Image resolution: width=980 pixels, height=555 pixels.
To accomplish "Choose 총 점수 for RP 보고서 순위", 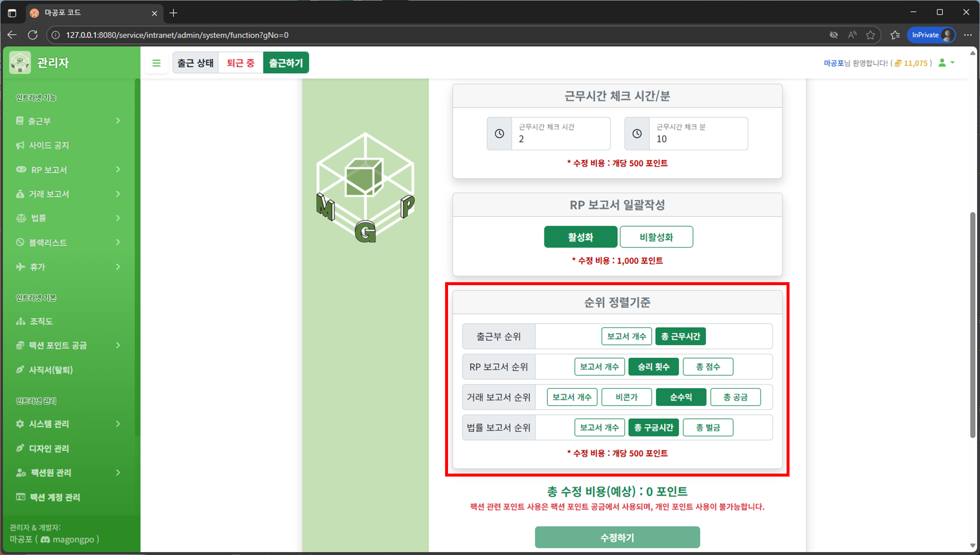I will (708, 367).
